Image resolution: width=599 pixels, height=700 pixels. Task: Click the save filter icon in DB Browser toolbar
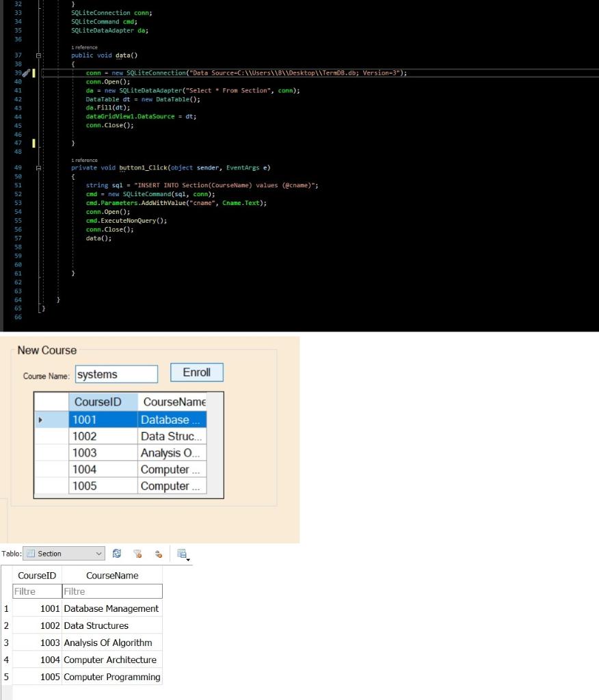pos(158,553)
